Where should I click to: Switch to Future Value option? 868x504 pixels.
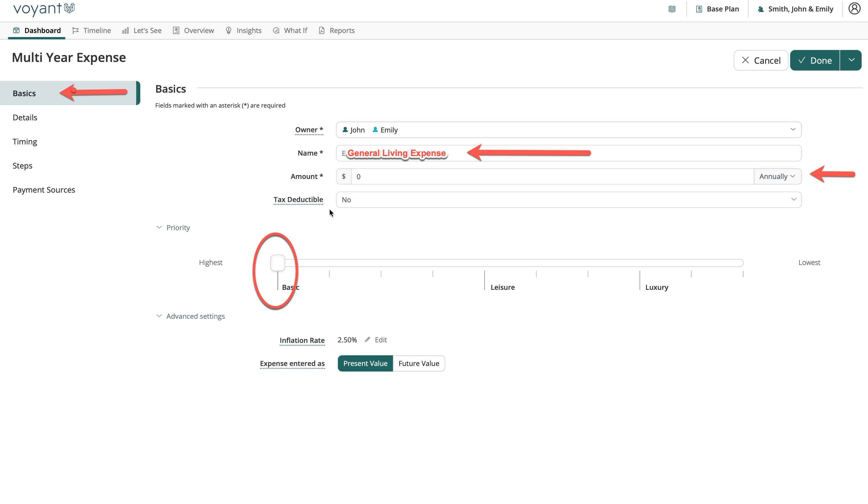click(419, 363)
